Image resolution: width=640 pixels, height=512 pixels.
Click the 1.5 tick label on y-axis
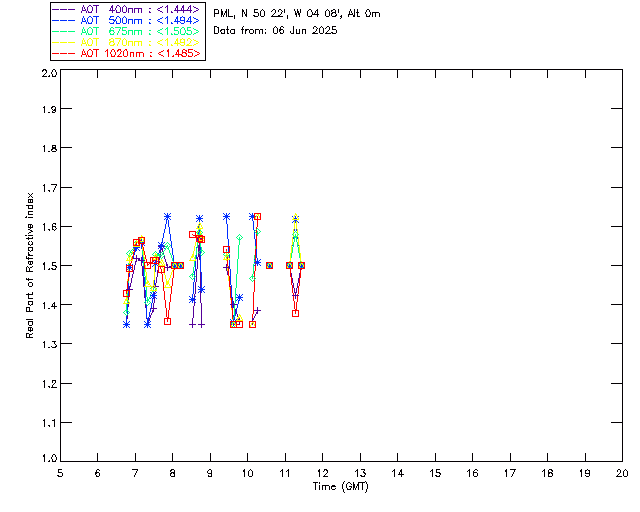[48, 266]
